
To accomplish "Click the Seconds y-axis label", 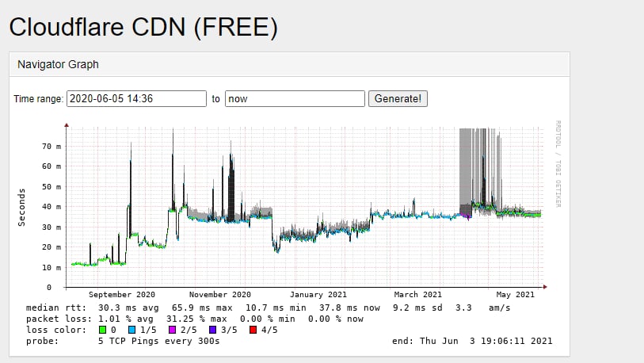I will [x=21, y=207].
